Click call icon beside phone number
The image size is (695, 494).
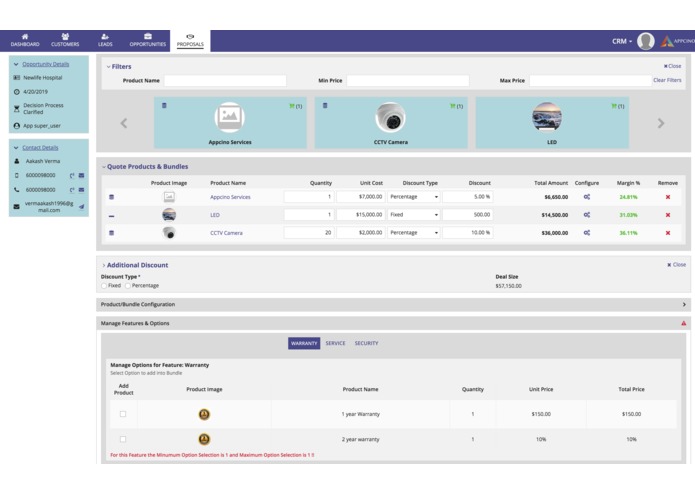[72, 190]
